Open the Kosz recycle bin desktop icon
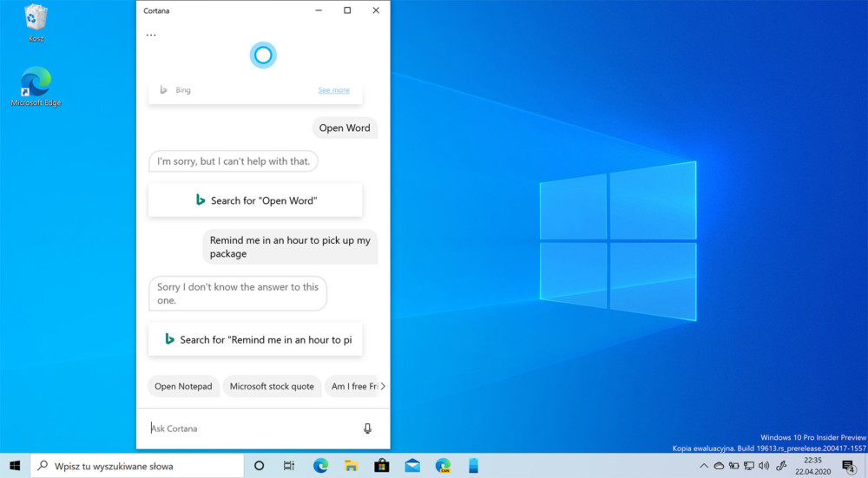 36,23
